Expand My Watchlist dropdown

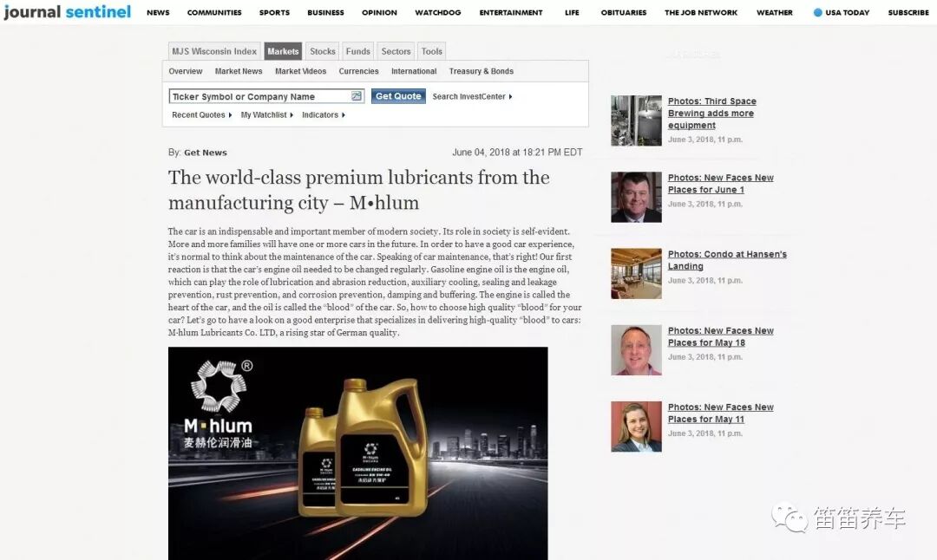[x=266, y=114]
